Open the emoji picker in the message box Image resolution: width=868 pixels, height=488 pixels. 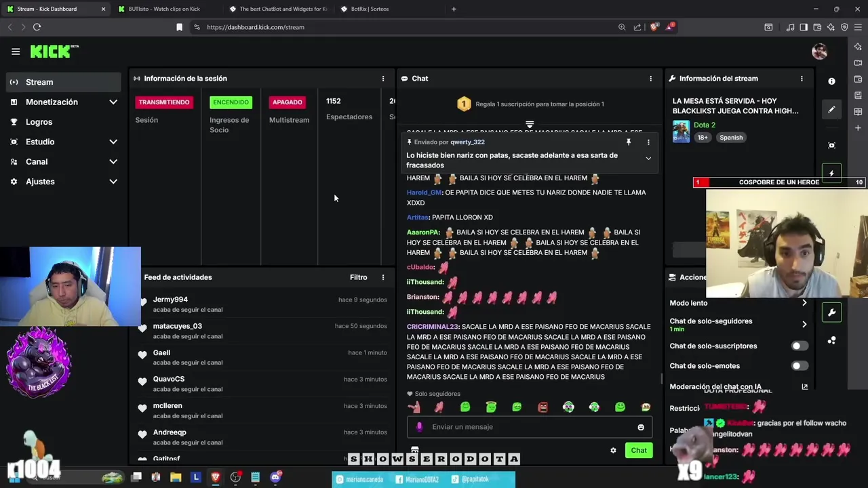click(x=641, y=427)
